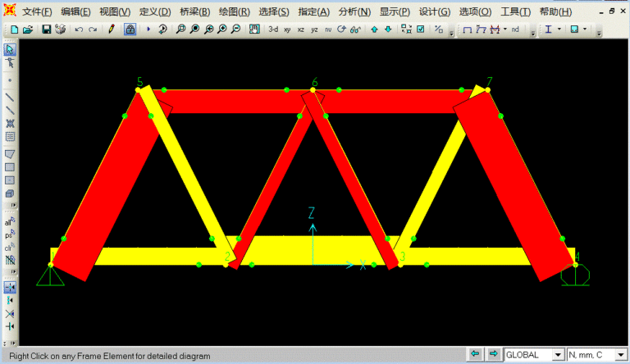Click the Move Up in list arrow
The width and height of the screenshot is (630, 364).
[374, 30]
